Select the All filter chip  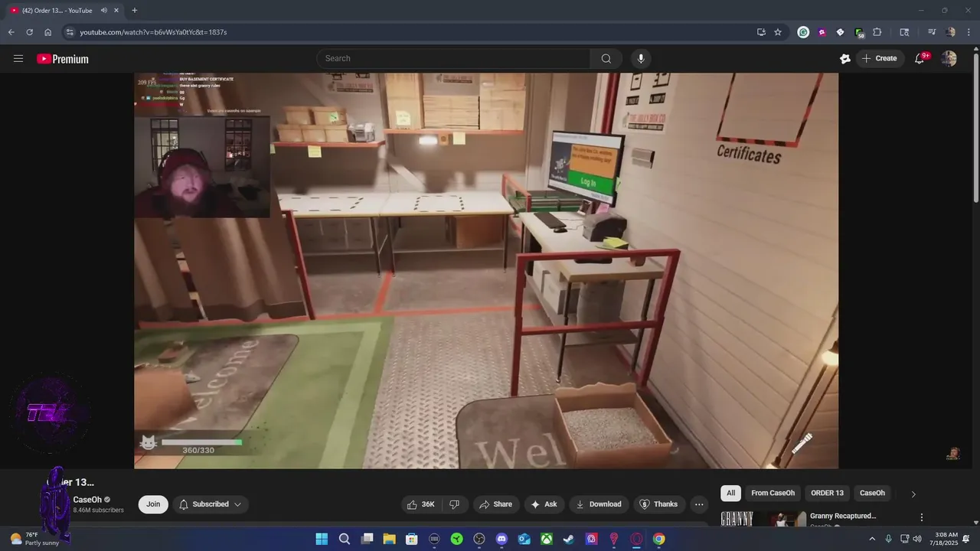(730, 493)
